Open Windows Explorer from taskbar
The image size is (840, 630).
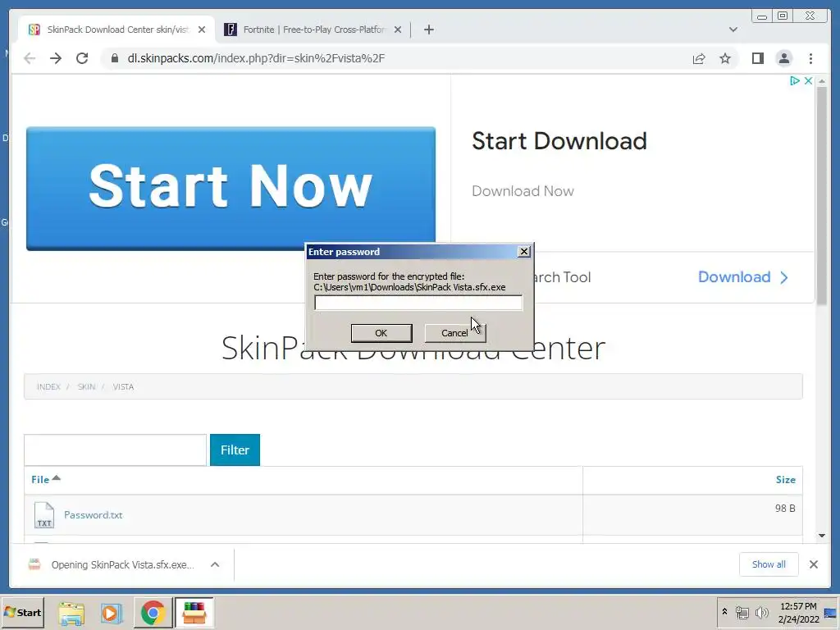(71, 613)
